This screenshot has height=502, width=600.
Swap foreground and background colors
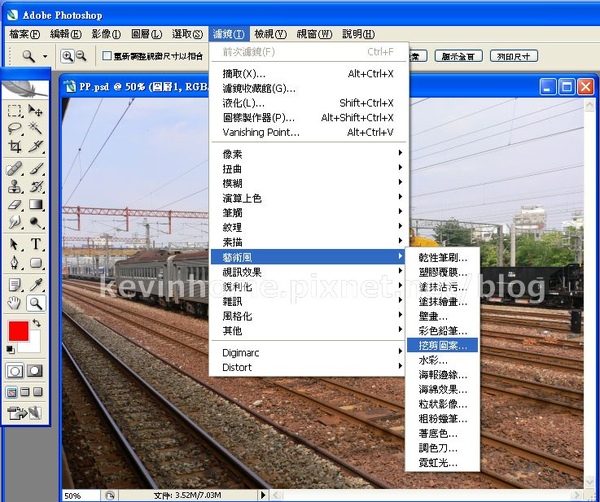tap(36, 323)
